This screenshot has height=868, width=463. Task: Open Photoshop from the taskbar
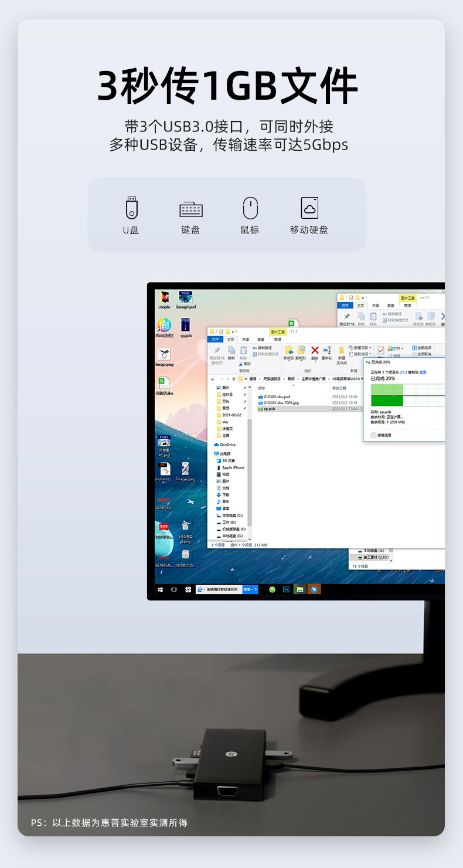coord(286,589)
